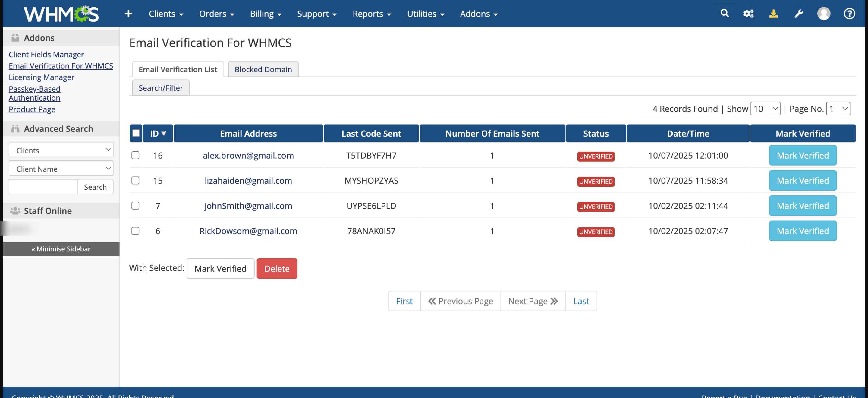Open the Licensing Manager sidebar link
The height and width of the screenshot is (398, 868).
pos(42,77)
